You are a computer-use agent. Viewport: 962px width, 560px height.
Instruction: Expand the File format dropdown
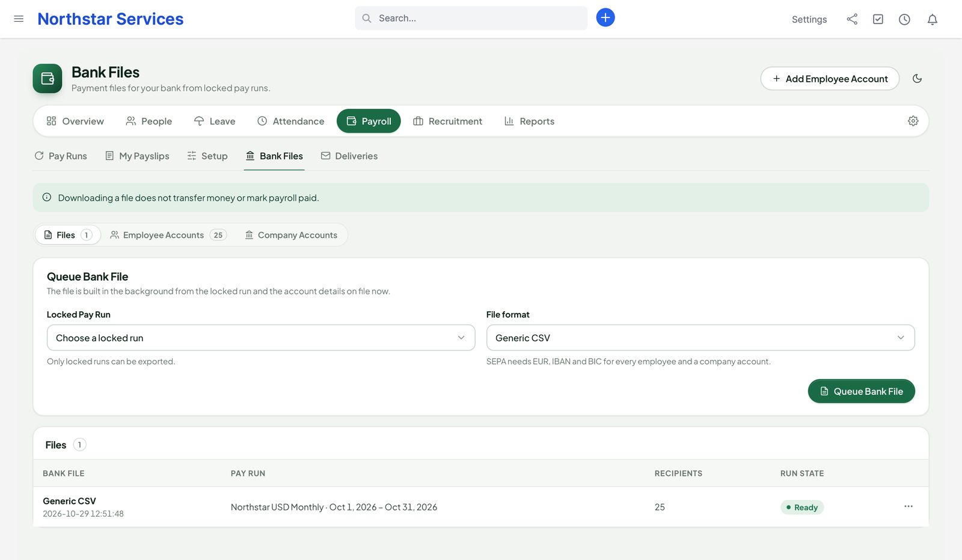[700, 338]
